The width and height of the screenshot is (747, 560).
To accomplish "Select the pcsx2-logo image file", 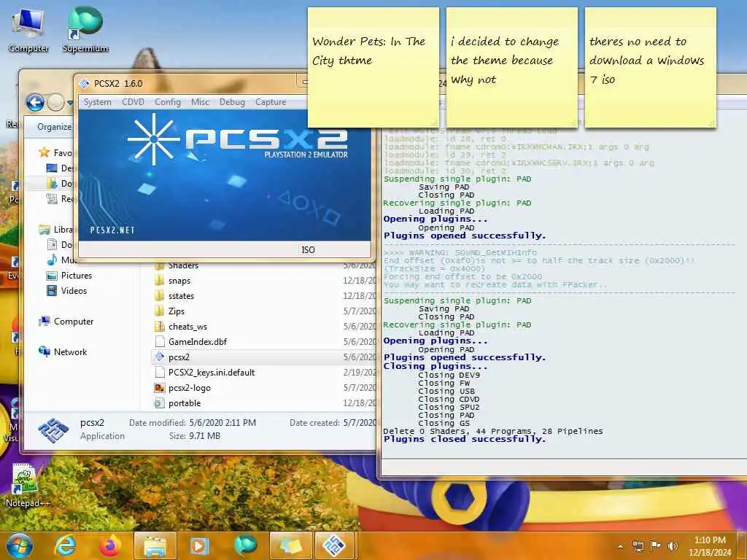I will pos(182,387).
